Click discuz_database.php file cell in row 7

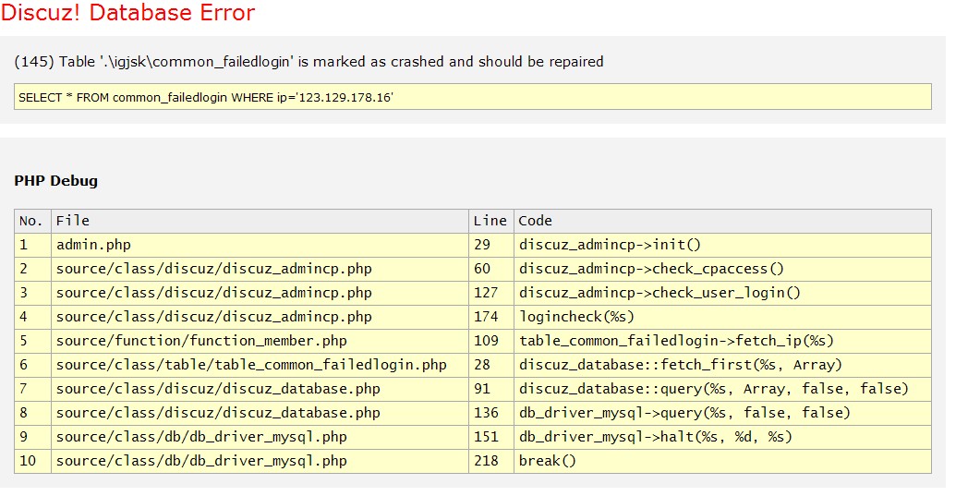[260, 389]
